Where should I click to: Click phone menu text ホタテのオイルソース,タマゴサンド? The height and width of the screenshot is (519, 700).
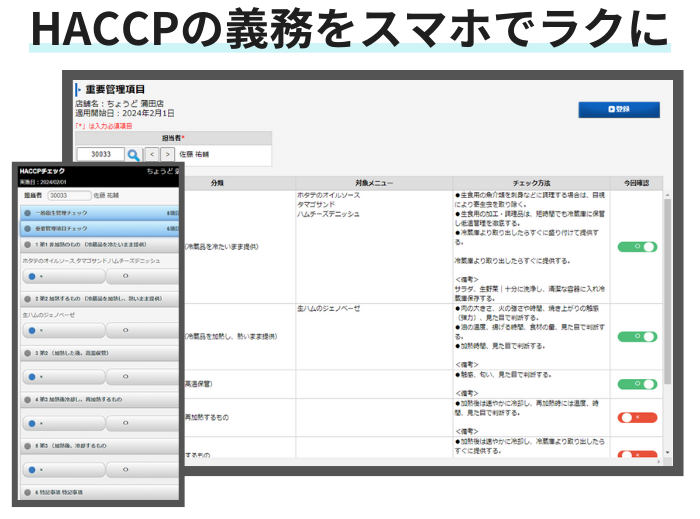click(x=91, y=261)
